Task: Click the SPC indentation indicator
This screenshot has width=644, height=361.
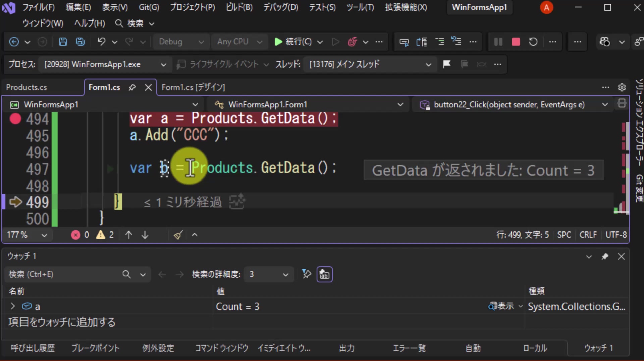Action: (564, 235)
